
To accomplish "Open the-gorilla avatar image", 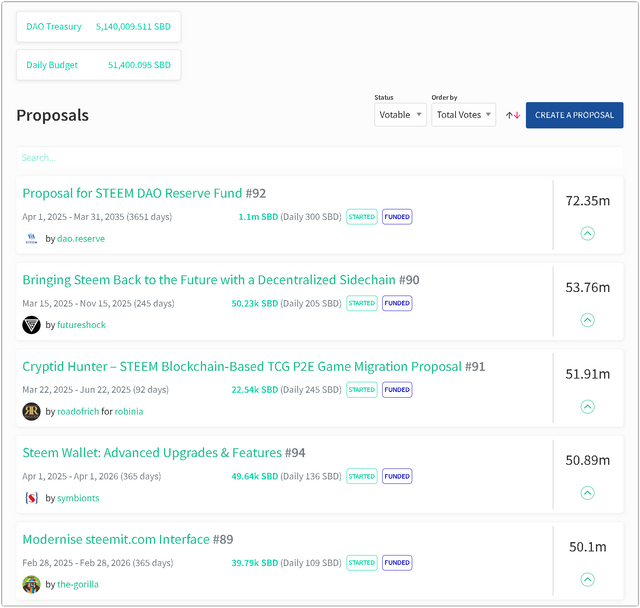I will click(31, 584).
